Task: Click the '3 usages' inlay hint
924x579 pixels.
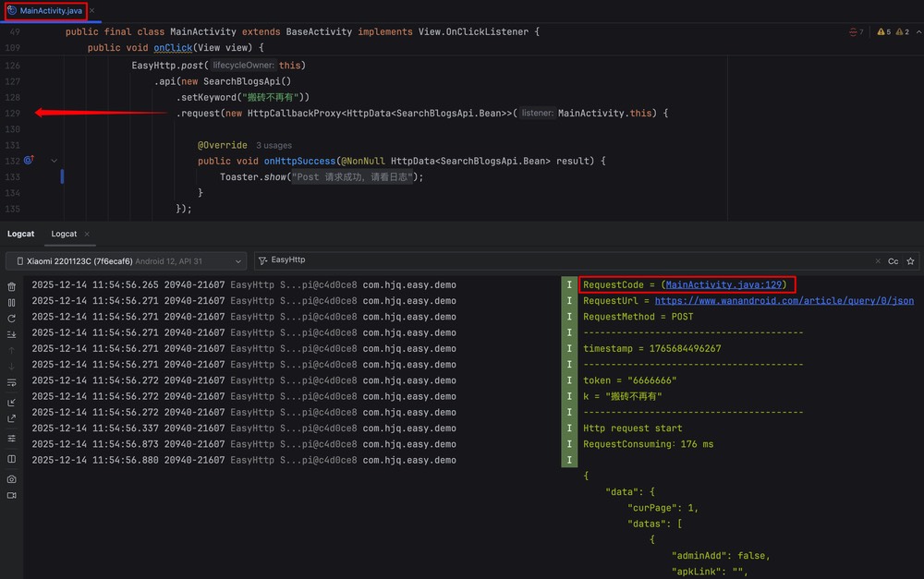Action: tap(274, 145)
